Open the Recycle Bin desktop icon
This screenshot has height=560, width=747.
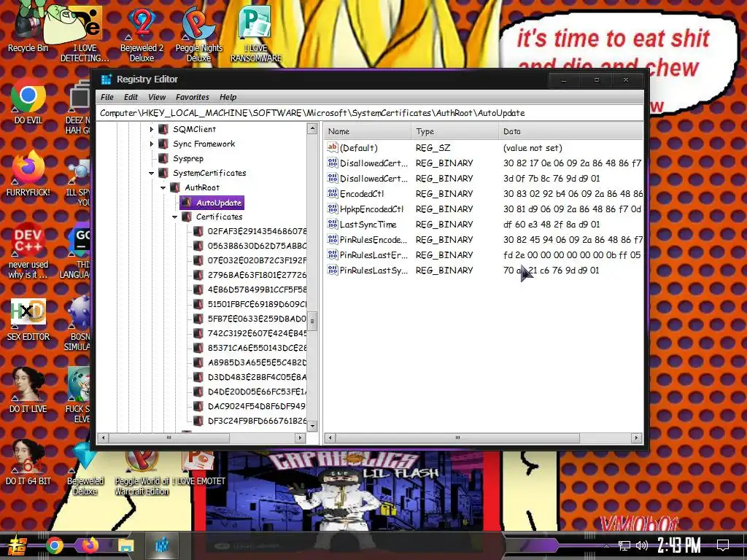(28, 28)
